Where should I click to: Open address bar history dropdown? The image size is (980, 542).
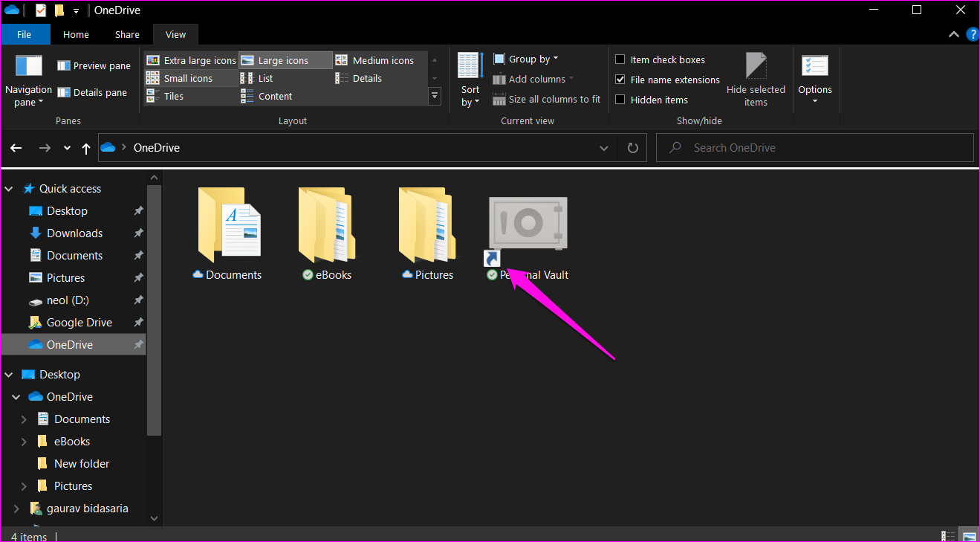point(604,148)
